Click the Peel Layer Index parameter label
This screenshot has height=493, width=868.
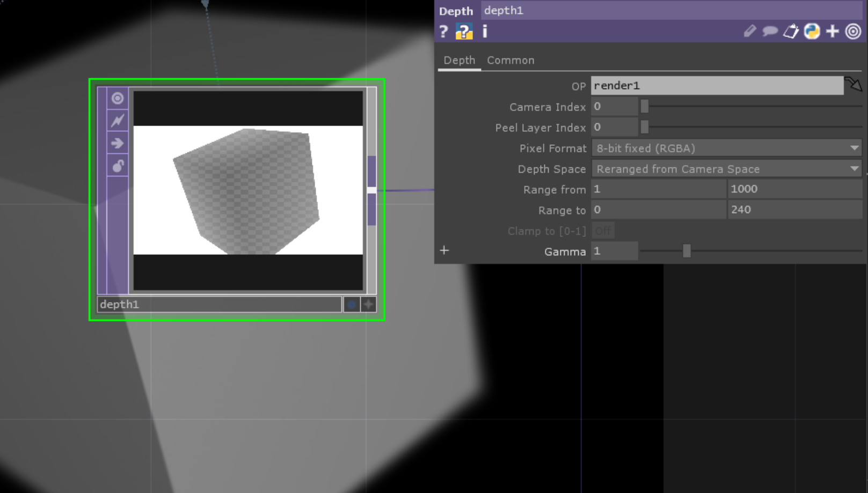540,128
